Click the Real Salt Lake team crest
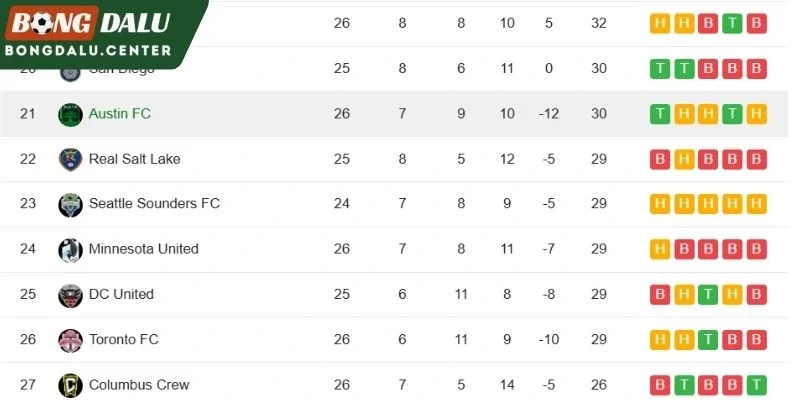The width and height of the screenshot is (800, 400). 70,159
